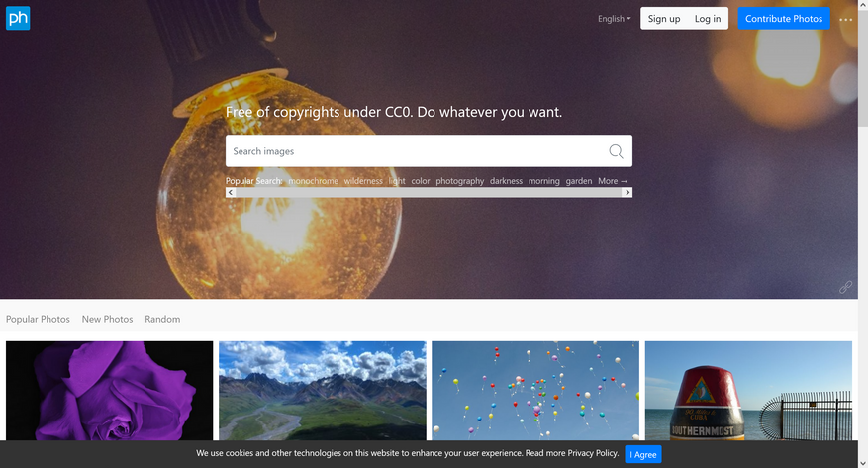Screen dimensions: 868x468
Task: Open the three-dots more menu
Action: tap(845, 19)
